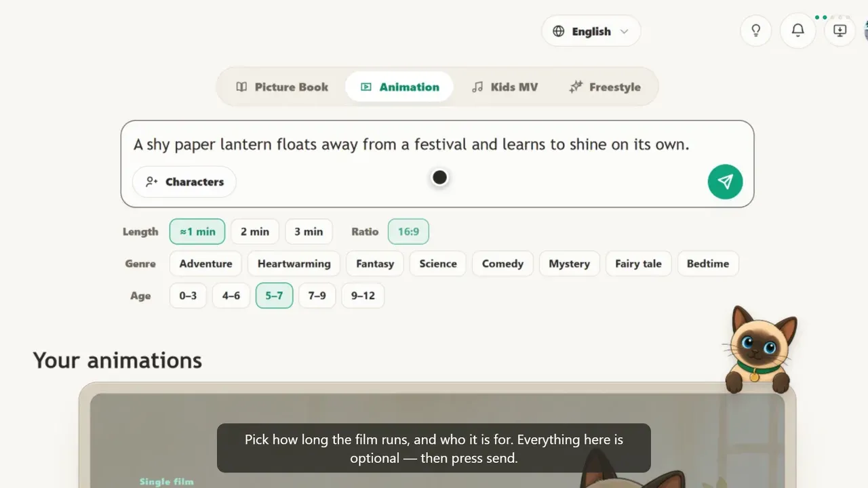Select the Fantasy genre
The height and width of the screenshot is (488, 868).
(375, 264)
